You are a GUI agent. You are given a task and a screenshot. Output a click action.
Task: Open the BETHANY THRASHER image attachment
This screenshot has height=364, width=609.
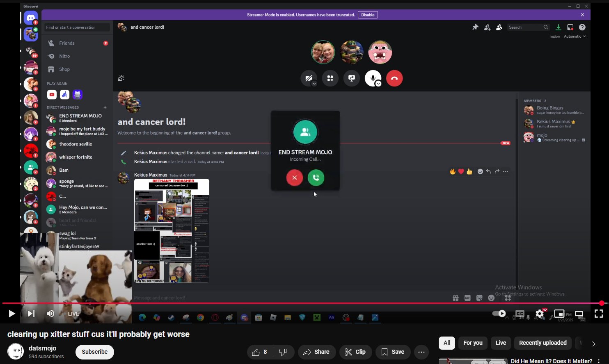pyautogui.click(x=172, y=231)
